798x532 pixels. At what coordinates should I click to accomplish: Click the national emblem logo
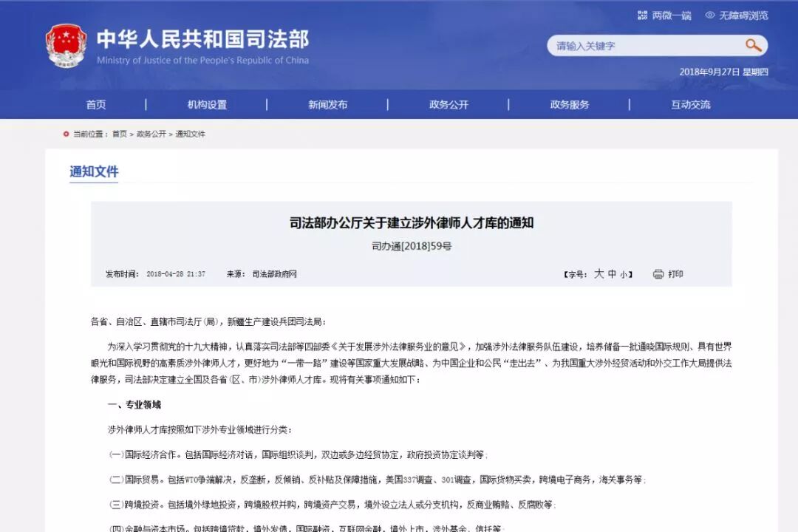(x=66, y=46)
